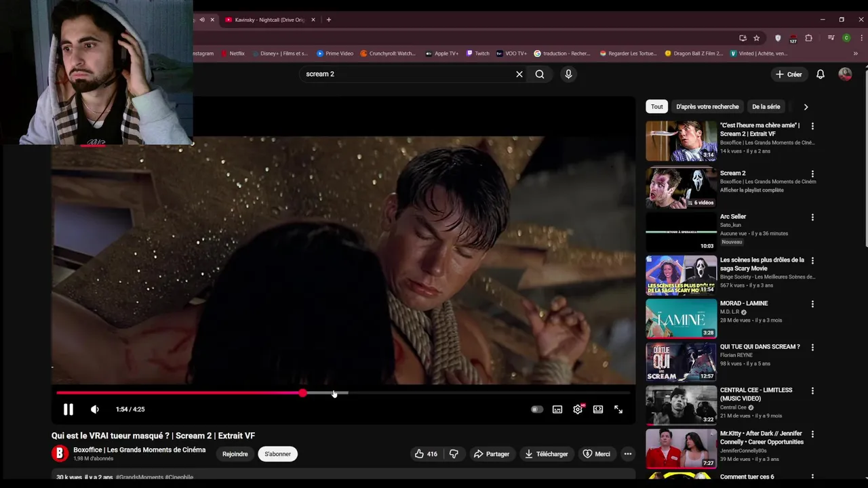
Task: Like the video with thumbs up
Action: [425, 454]
